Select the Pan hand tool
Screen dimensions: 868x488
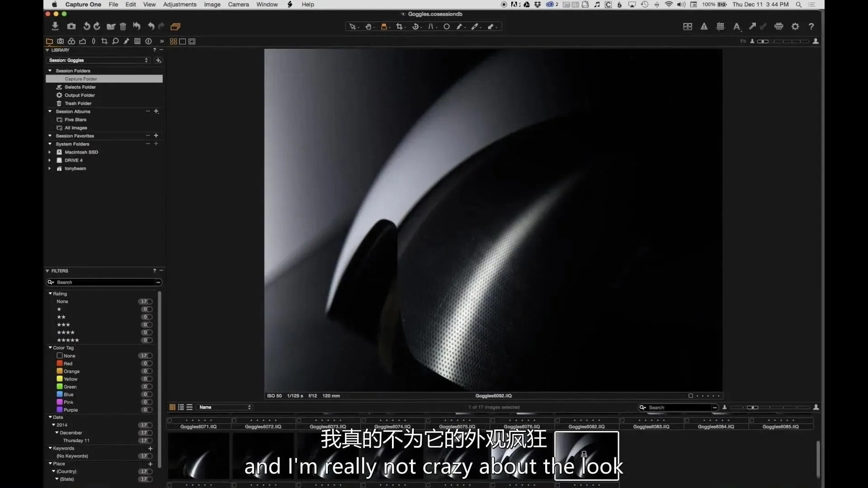click(368, 27)
